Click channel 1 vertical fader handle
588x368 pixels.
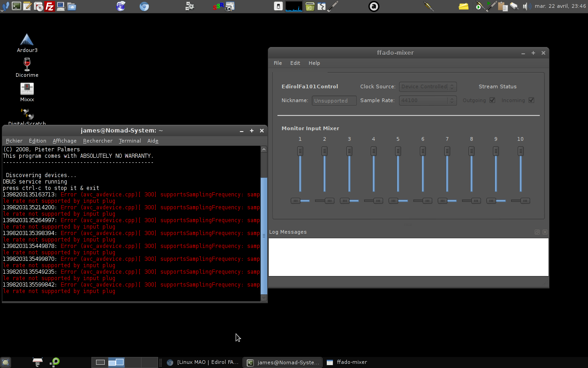point(300,151)
